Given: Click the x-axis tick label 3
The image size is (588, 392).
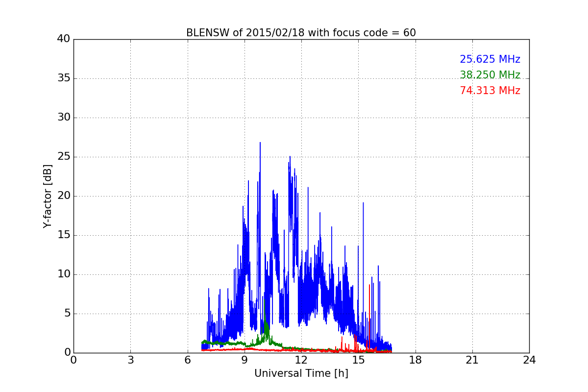Looking at the screenshot, I should 130,360.
